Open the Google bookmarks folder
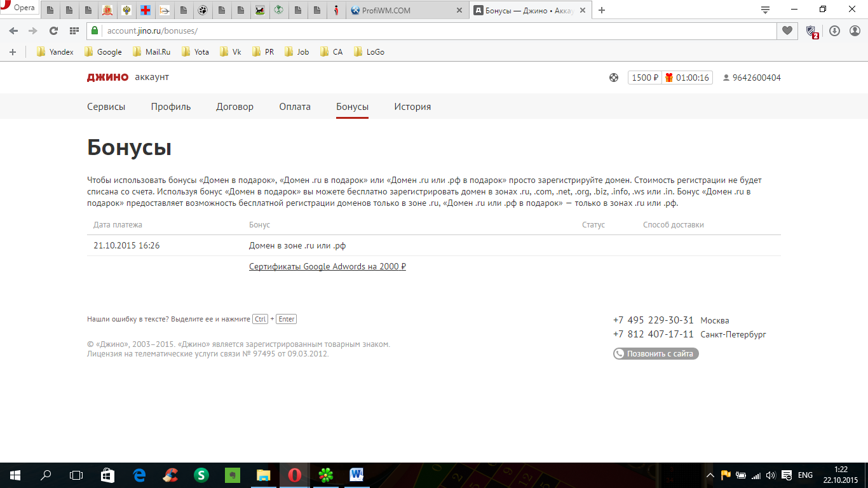 pos(103,52)
